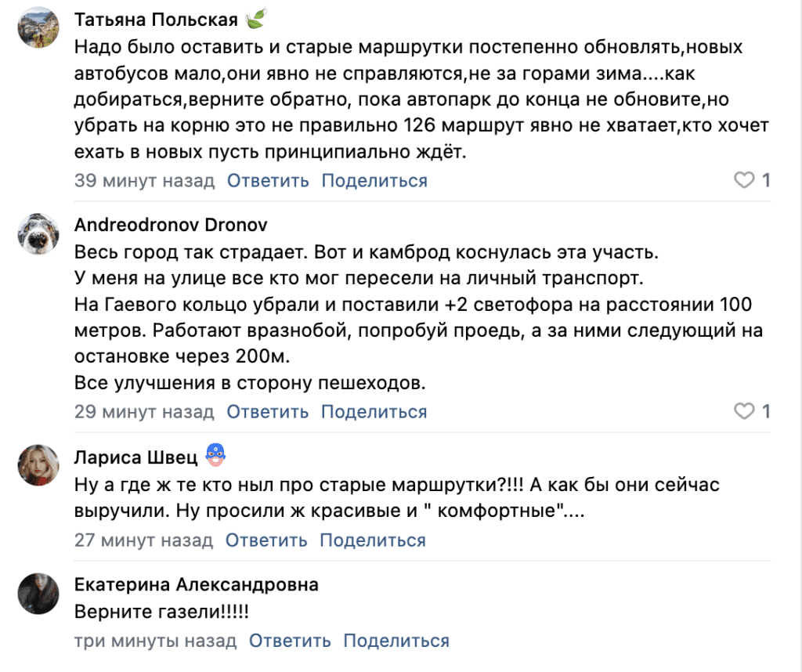This screenshot has width=802, height=672.
Task: Click the '39 минут назад' timestamp
Action: (x=144, y=181)
